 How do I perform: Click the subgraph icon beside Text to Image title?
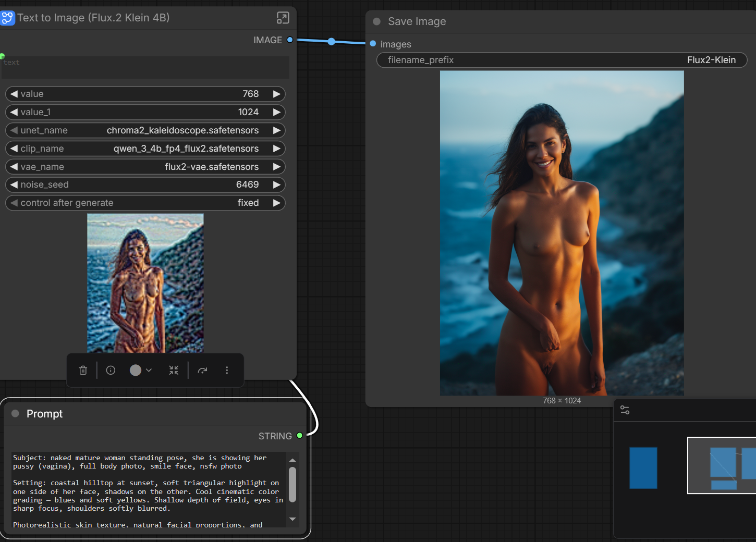click(7, 18)
